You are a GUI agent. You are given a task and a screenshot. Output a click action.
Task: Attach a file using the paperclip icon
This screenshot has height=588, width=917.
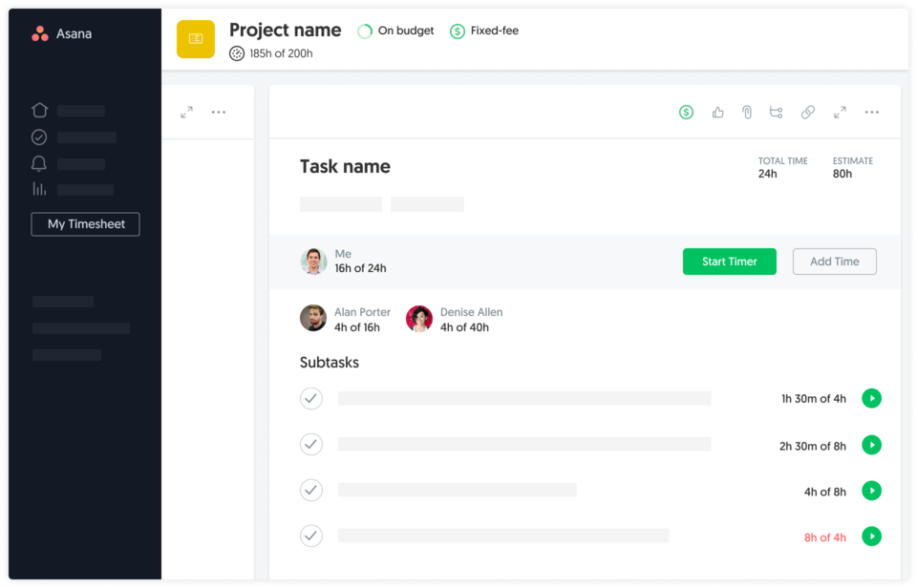point(746,112)
